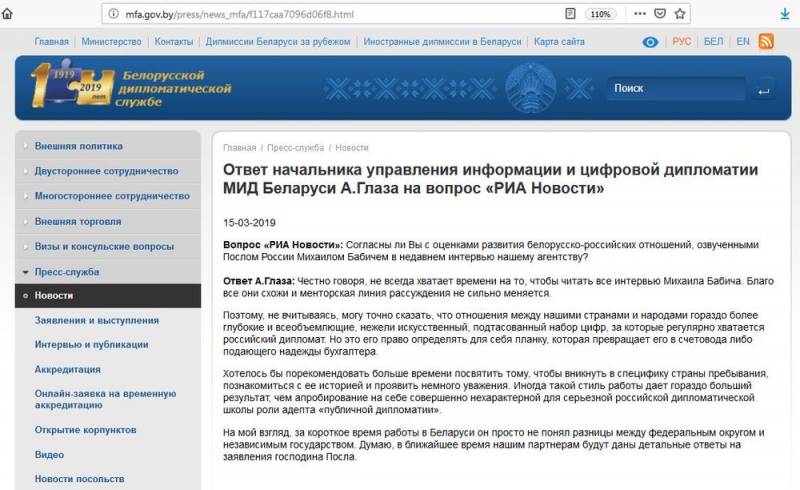Screen dimensions: 800x490
Task: Expand Внешняя политика sidebar section
Action: tap(79, 146)
